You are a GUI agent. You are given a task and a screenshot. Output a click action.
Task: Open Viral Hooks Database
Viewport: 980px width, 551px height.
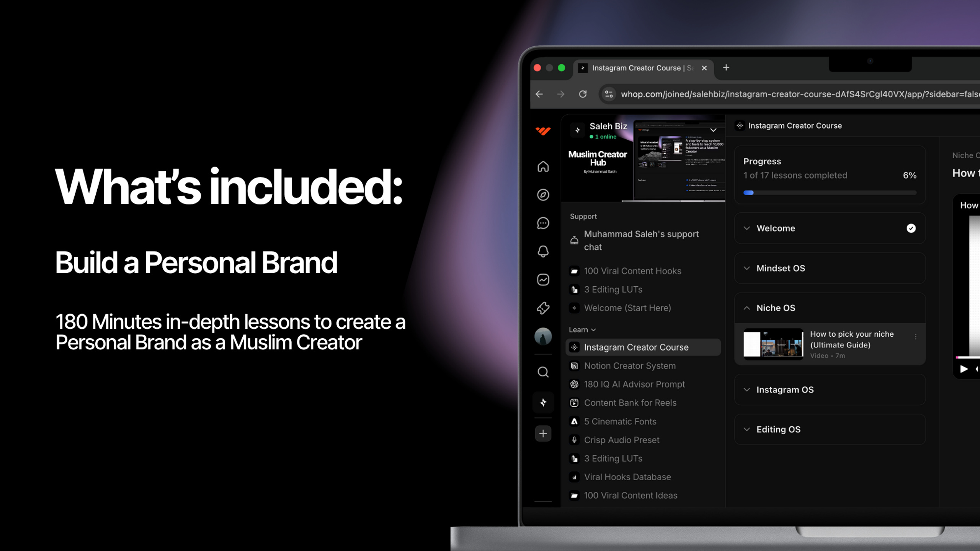click(643, 477)
